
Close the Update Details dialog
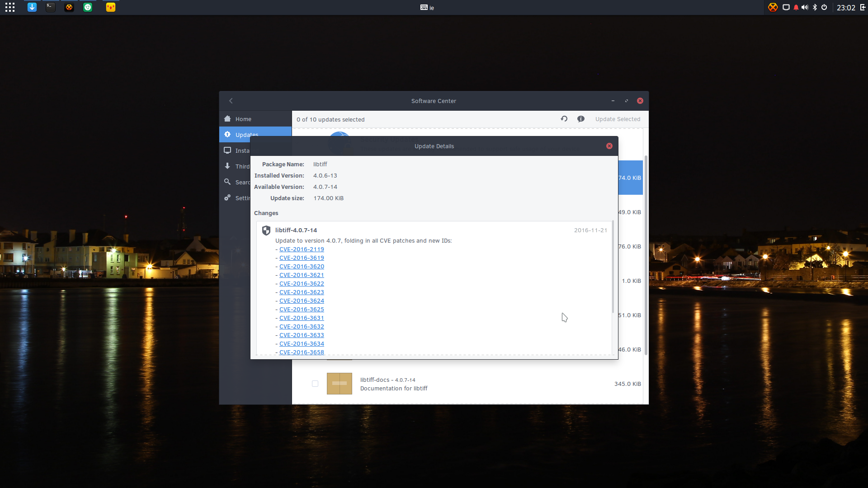pyautogui.click(x=609, y=146)
